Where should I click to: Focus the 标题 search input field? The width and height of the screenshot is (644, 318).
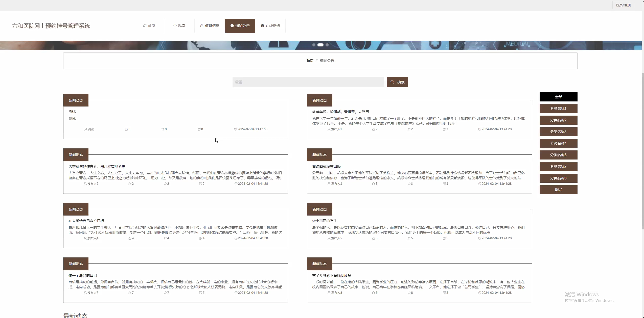point(308,82)
